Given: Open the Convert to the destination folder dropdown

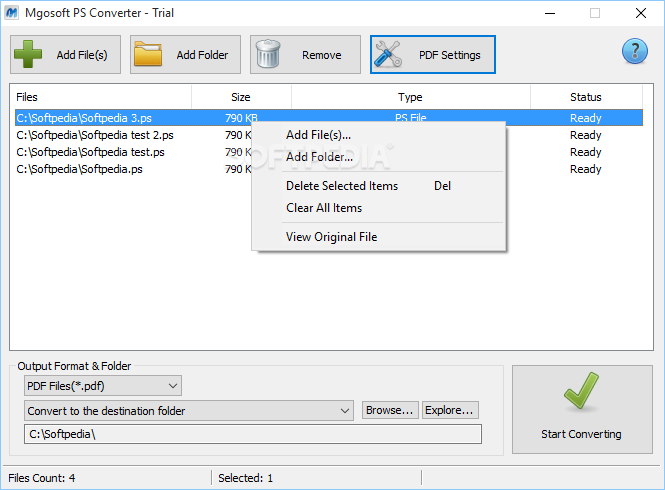Looking at the screenshot, I should pyautogui.click(x=189, y=411).
